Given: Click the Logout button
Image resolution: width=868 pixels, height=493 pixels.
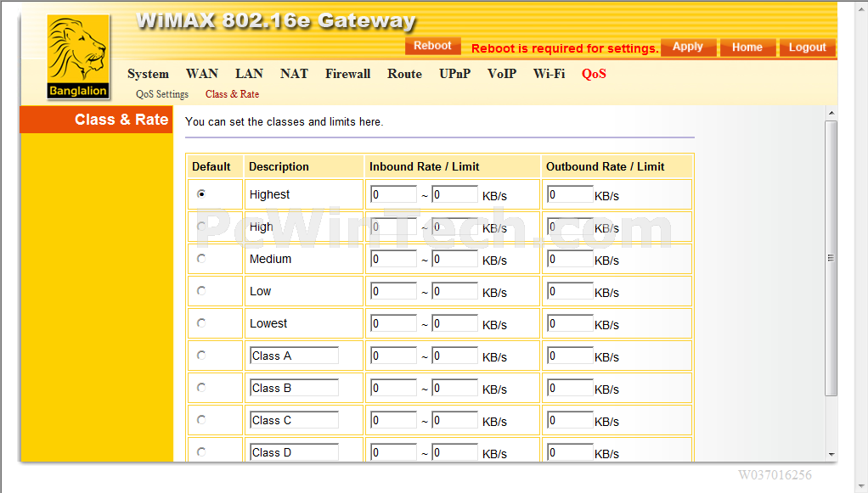Looking at the screenshot, I should pyautogui.click(x=807, y=48).
